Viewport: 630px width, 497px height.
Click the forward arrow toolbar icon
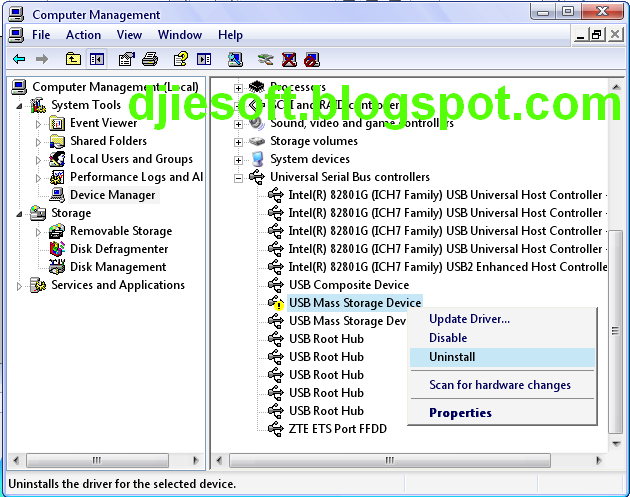click(42, 59)
